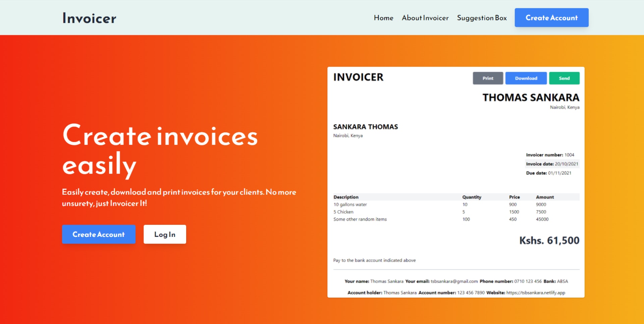The width and height of the screenshot is (644, 324).
Task: Select the invoice number 1004 field
Action: 550,155
